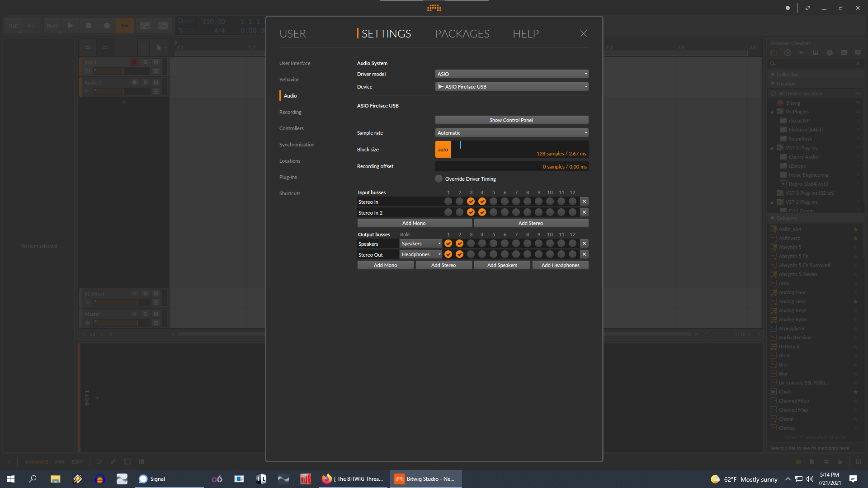The height and width of the screenshot is (488, 868).
Task: Open Windows Start menu
Action: [x=11, y=479]
